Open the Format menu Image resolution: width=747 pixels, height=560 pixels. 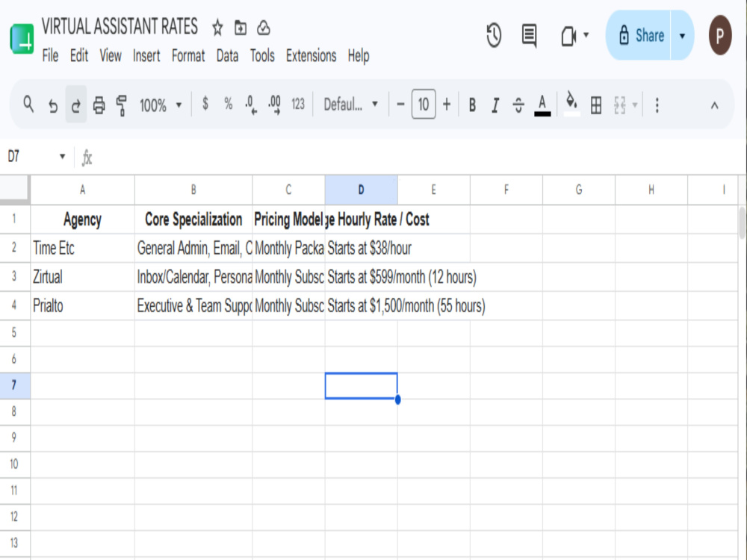click(x=188, y=56)
